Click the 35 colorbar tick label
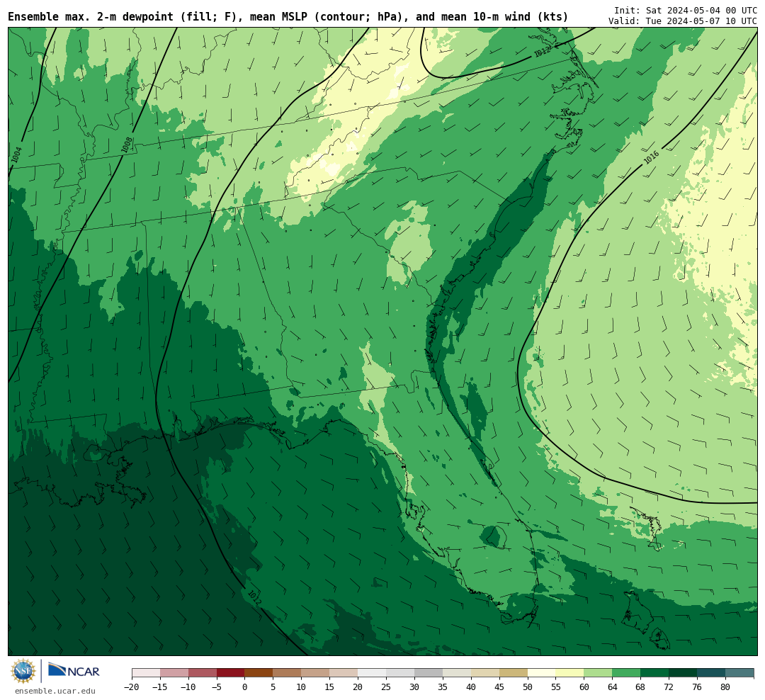This screenshot has width=765, height=700. [443, 687]
